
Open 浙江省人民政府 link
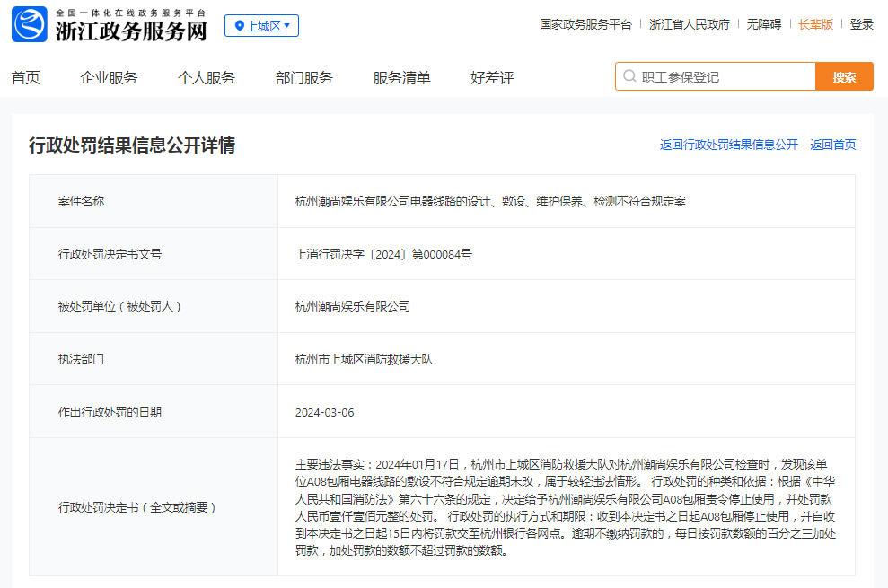click(x=690, y=24)
